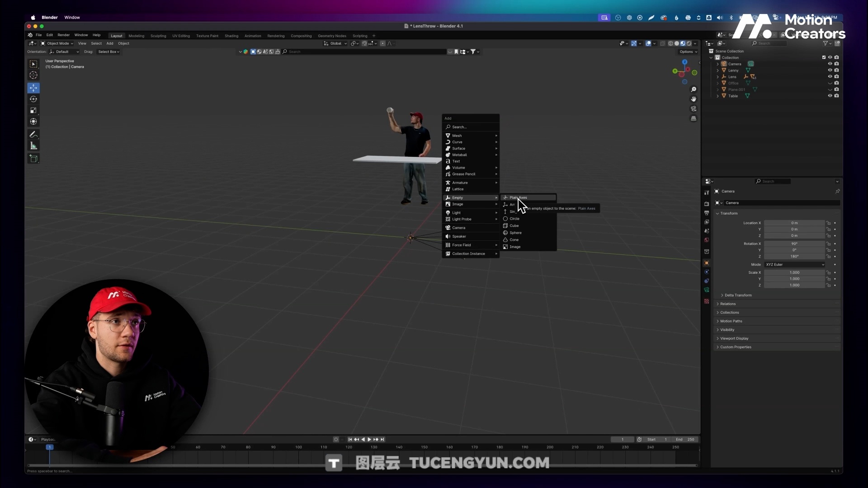
Task: Expand the Lens item in outliner
Action: tap(717, 77)
